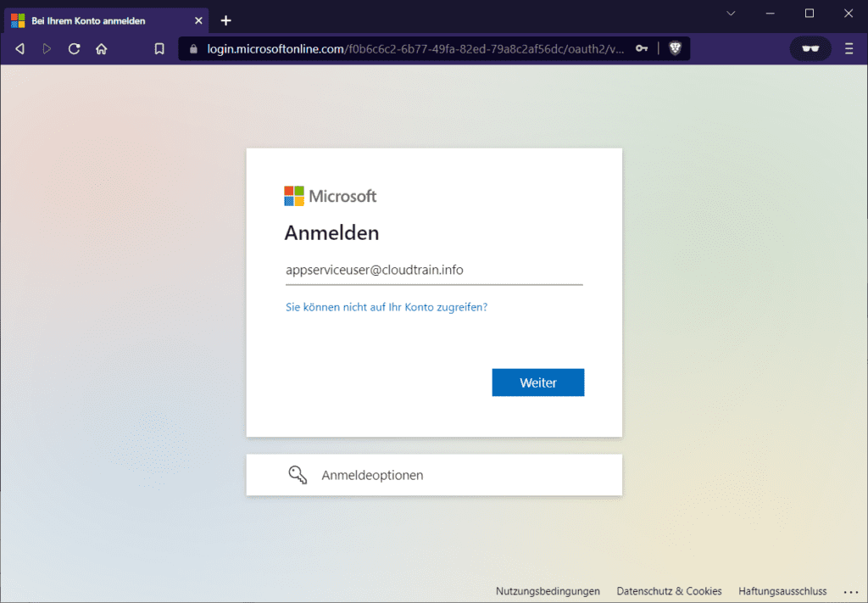
Task: Reload the page with the refresh icon
Action: 75,48
